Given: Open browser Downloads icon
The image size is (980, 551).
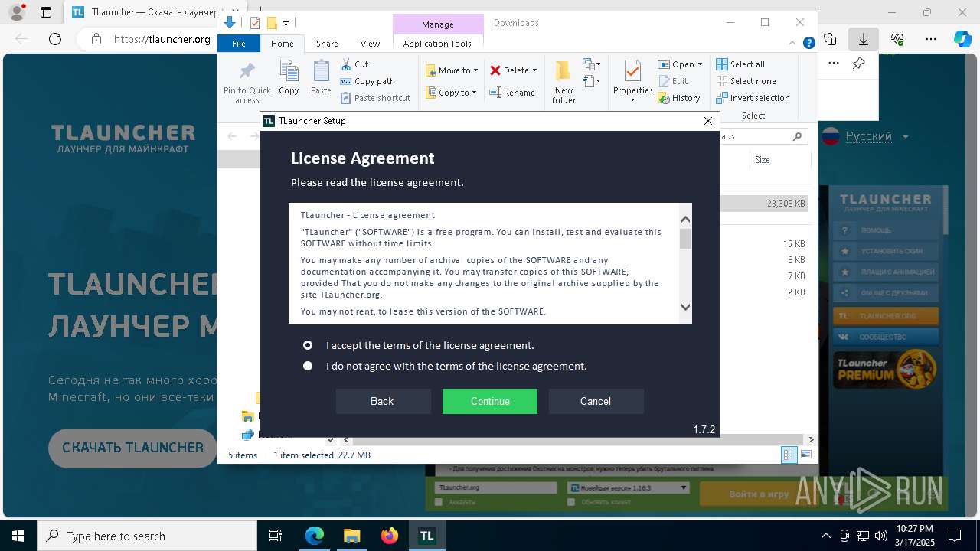Looking at the screenshot, I should [x=864, y=39].
